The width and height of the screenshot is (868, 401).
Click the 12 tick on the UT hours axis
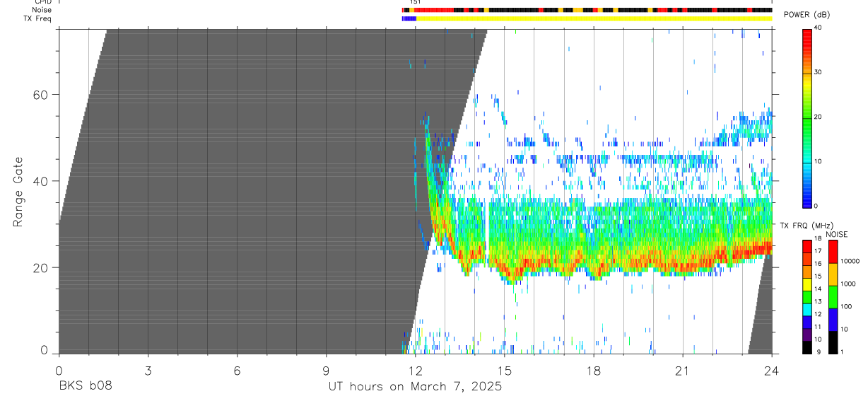pyautogui.click(x=415, y=371)
